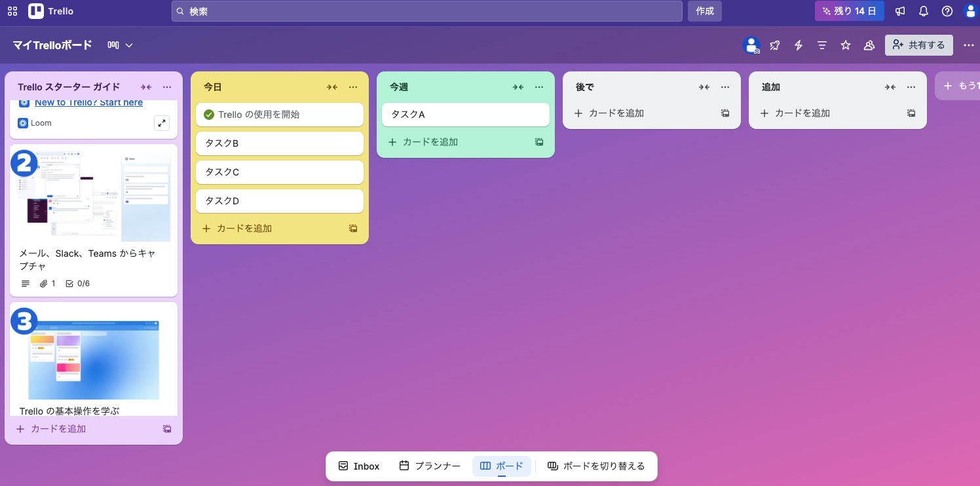Screen dimensions: 980x486
Task: Star this board with the star icon
Action: tap(846, 45)
